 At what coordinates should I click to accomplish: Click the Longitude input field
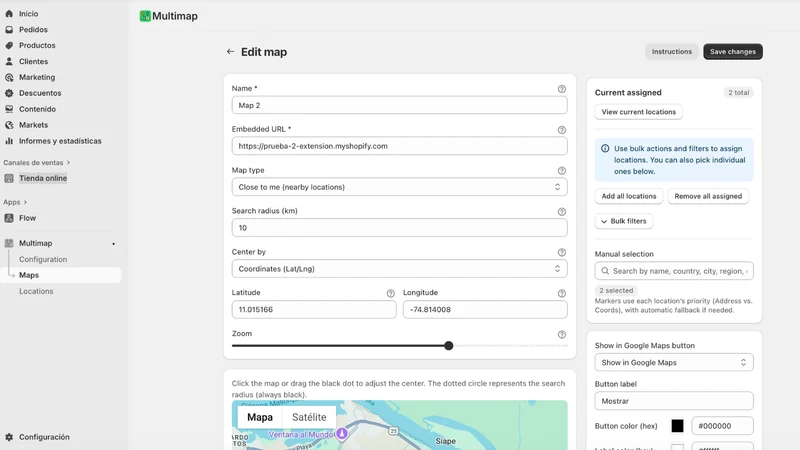tap(485, 310)
